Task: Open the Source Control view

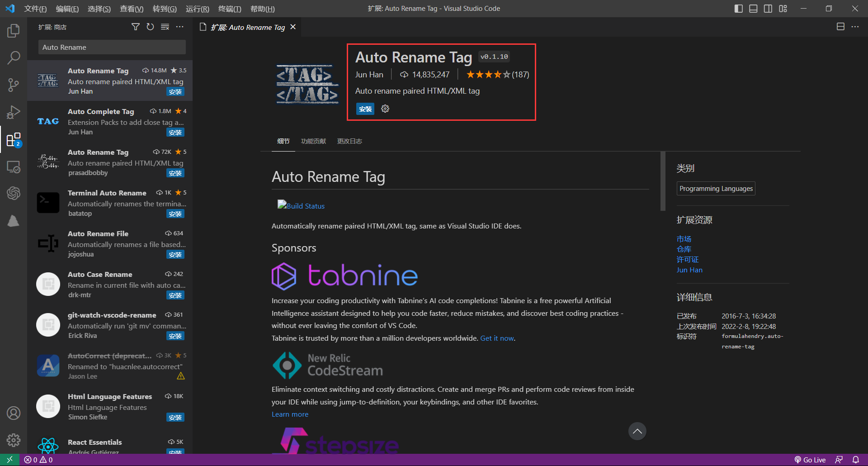Action: tap(14, 85)
